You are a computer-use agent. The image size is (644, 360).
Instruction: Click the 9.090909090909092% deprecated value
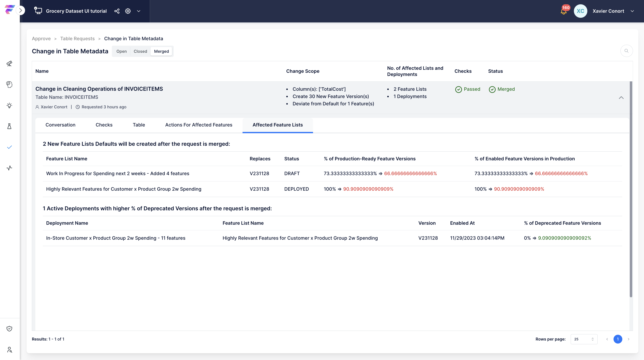565,238
